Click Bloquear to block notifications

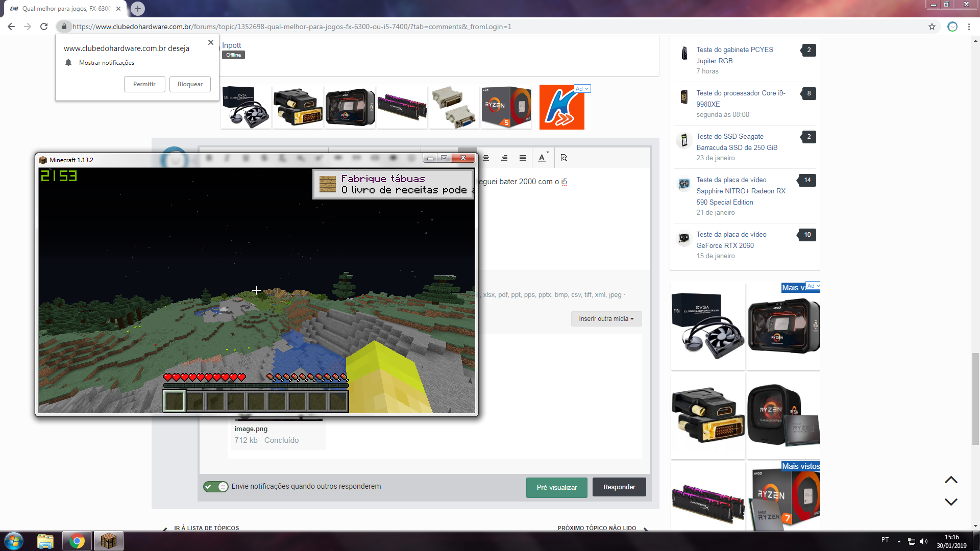(x=190, y=84)
